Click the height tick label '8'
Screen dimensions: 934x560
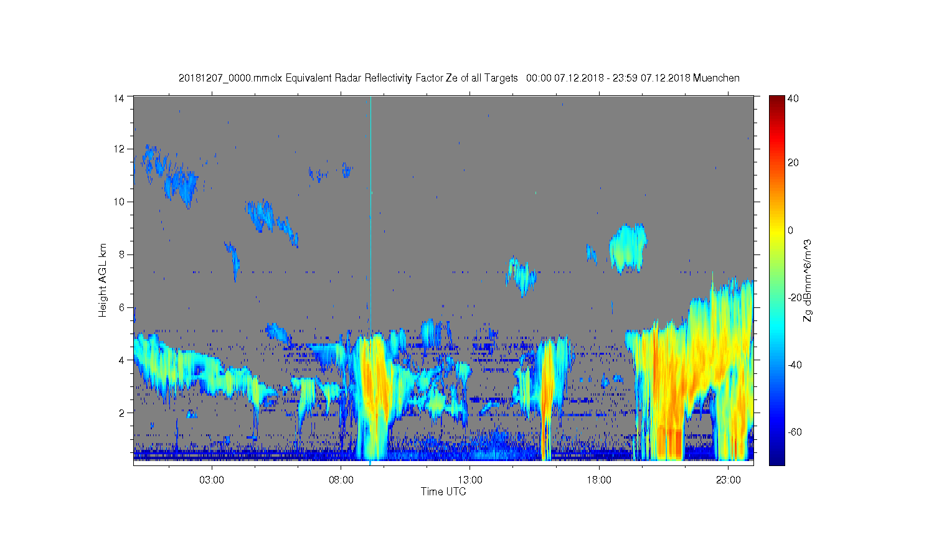[122, 254]
